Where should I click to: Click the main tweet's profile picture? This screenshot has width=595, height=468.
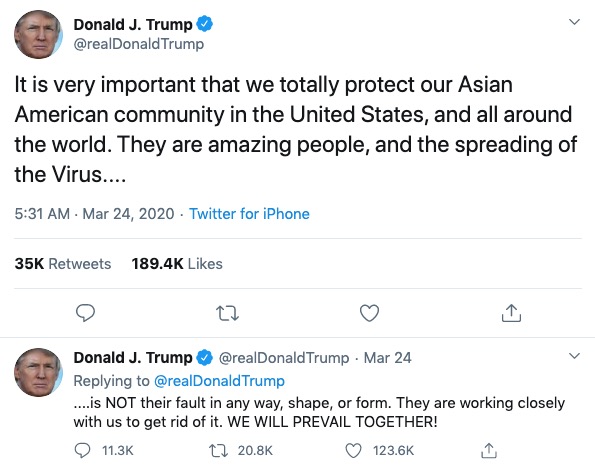pyautogui.click(x=38, y=35)
